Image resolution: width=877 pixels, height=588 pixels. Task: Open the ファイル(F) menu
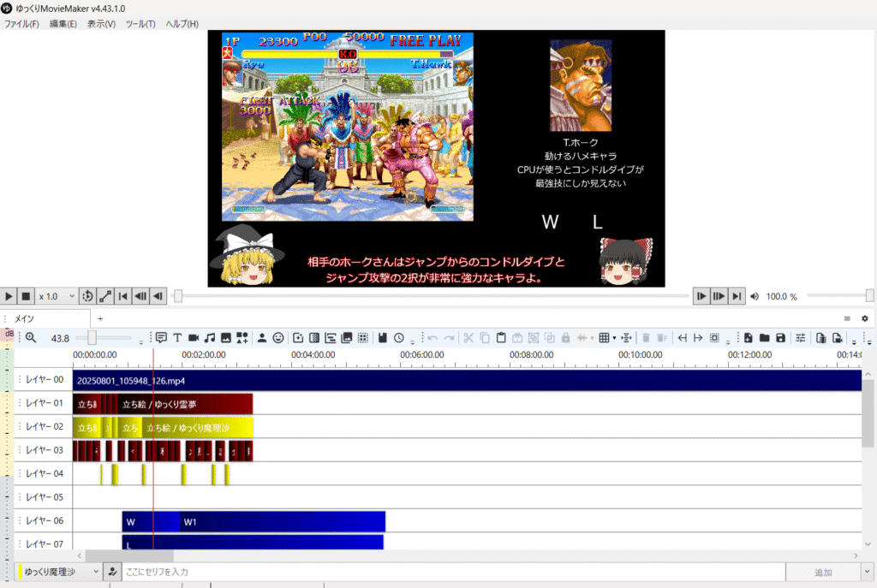[x=21, y=24]
